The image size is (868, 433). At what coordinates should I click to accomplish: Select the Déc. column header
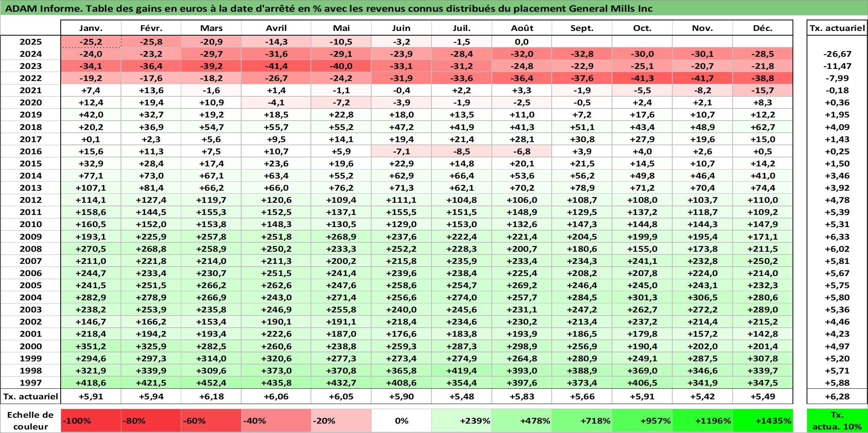[763, 28]
